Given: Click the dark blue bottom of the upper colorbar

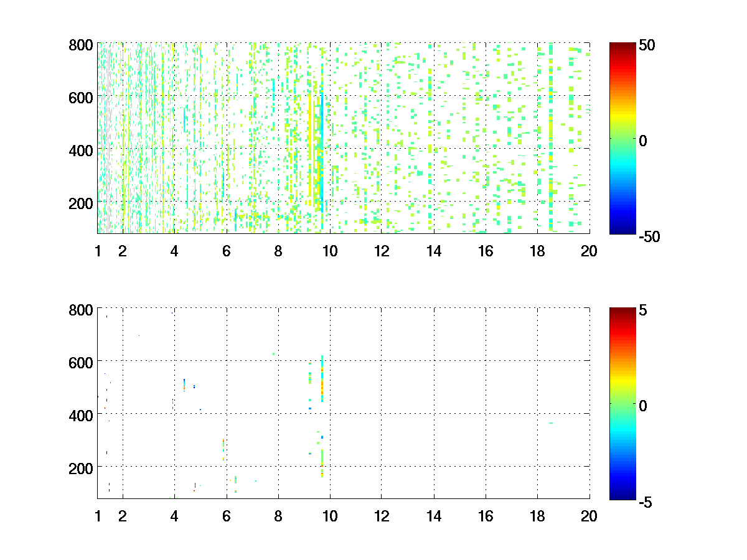Looking at the screenshot, I should tap(622, 229).
